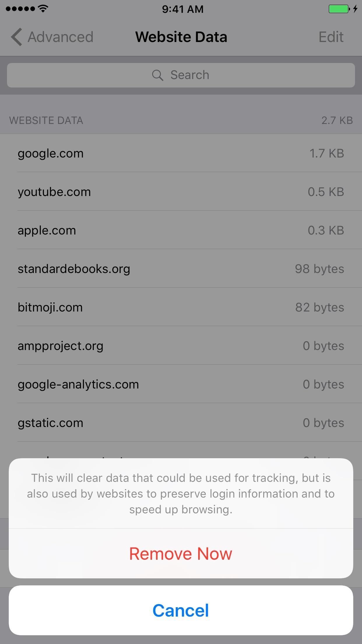Tap the charging bolt icon
362x644 pixels.
355,9
